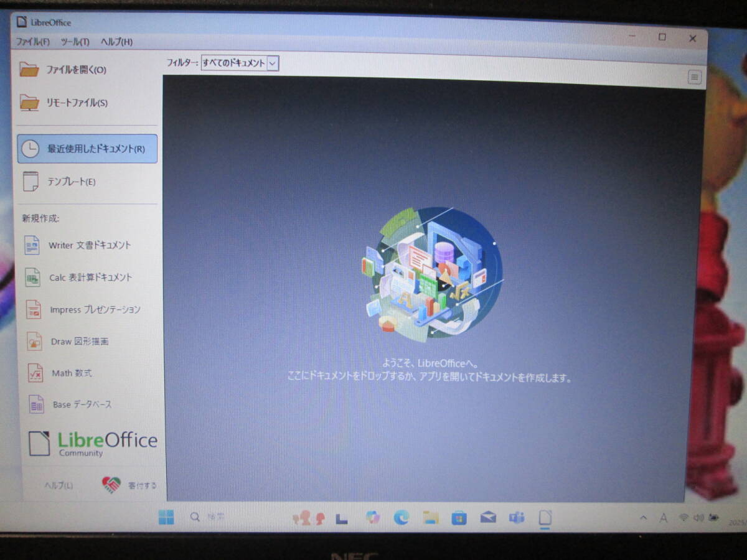Launch Microsoft Edge from the taskbar

pyautogui.click(x=402, y=517)
